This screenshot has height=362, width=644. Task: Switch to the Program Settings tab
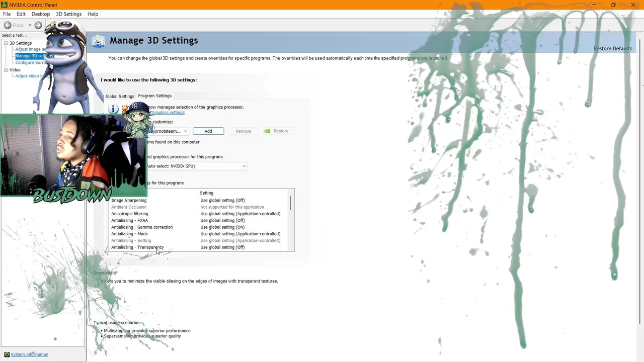point(155,96)
